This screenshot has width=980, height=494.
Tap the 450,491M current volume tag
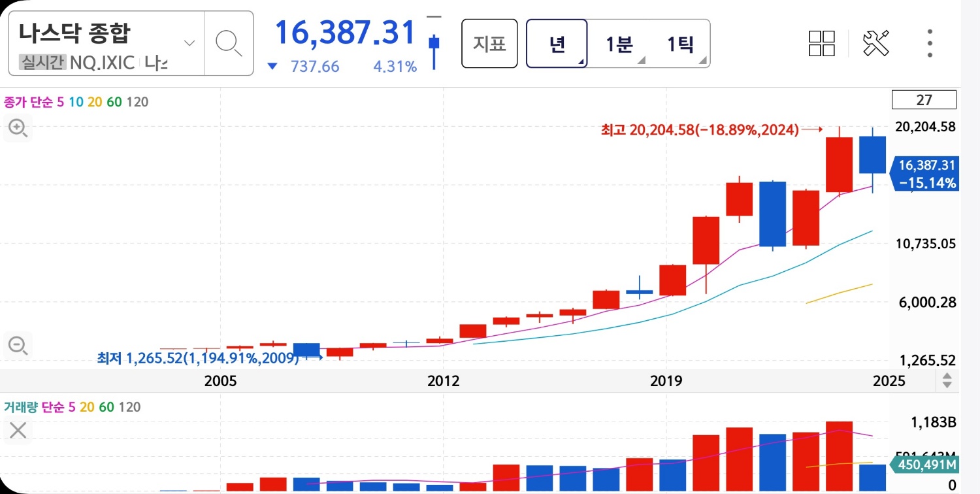926,465
